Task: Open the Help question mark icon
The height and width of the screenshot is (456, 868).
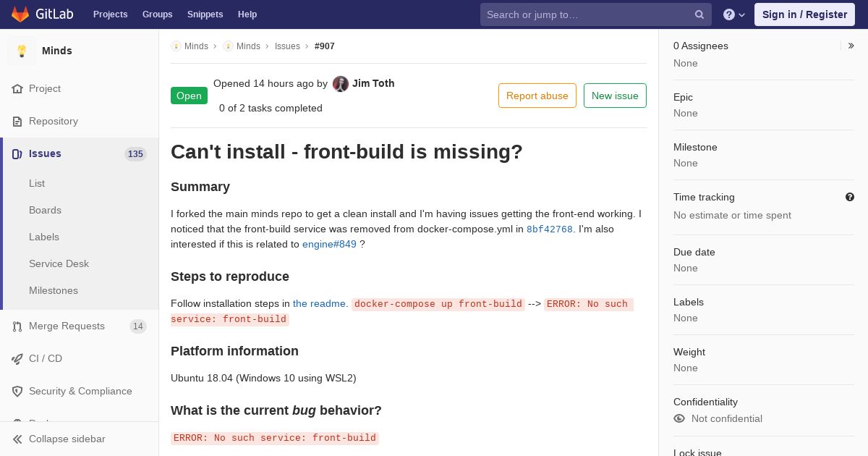Action: [729, 14]
